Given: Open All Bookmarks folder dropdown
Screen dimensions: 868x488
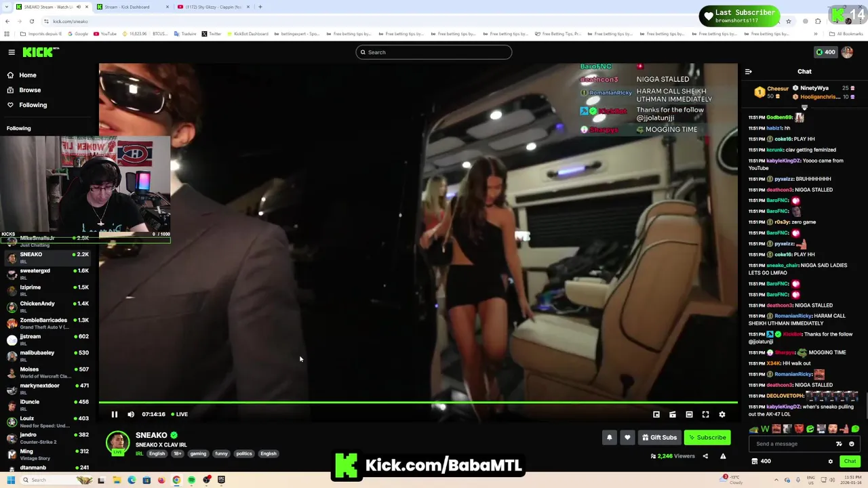Looking at the screenshot, I should coord(846,34).
